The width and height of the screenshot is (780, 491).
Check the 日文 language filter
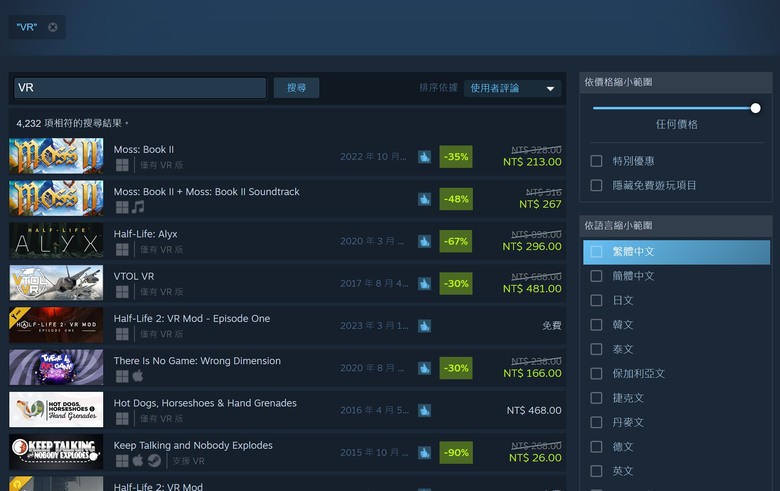click(x=596, y=300)
